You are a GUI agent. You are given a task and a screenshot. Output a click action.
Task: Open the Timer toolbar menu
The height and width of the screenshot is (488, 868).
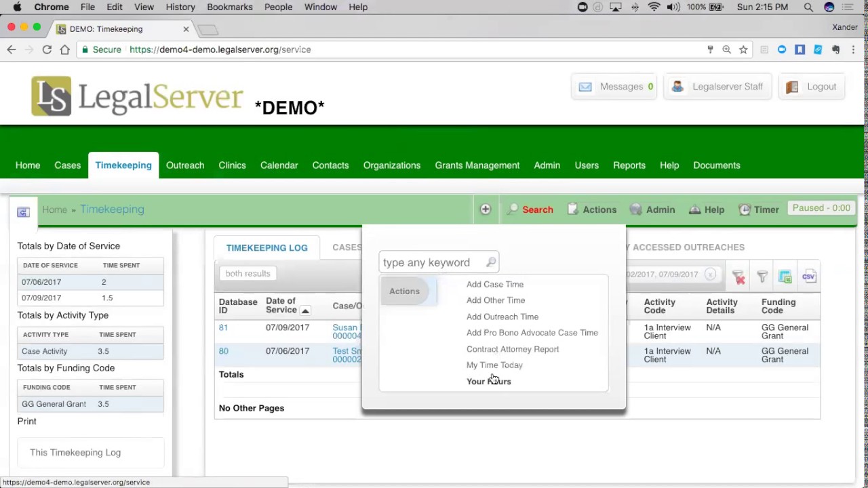pyautogui.click(x=759, y=210)
